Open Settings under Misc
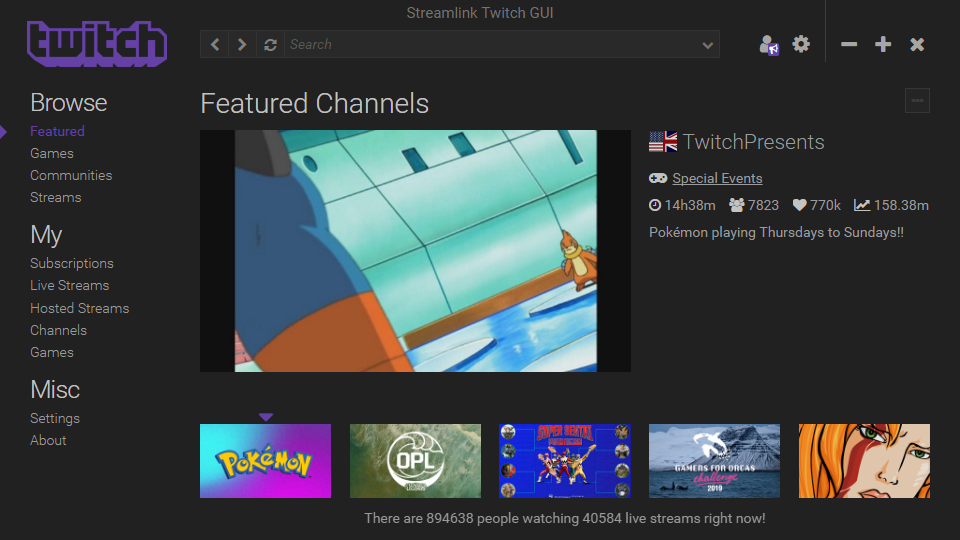The width and height of the screenshot is (960, 540). (55, 418)
